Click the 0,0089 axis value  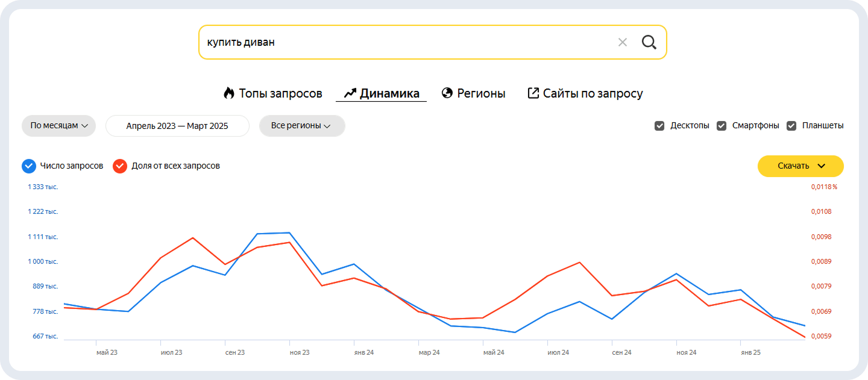(821, 261)
